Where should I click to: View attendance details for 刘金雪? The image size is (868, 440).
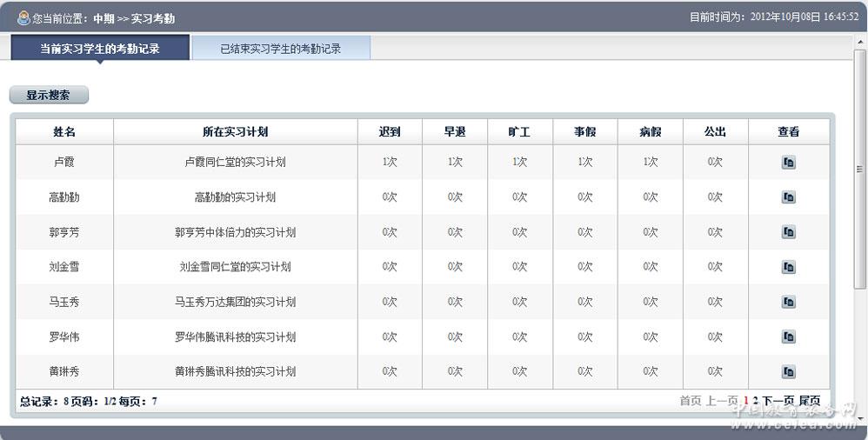click(x=788, y=267)
